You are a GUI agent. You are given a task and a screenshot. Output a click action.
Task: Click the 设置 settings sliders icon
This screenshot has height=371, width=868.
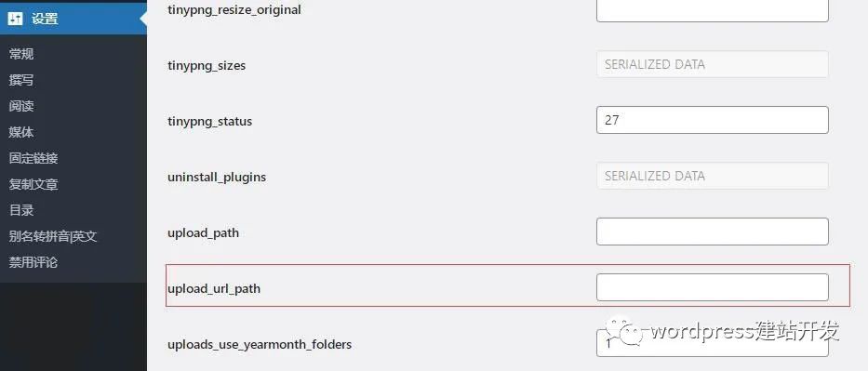click(16, 19)
